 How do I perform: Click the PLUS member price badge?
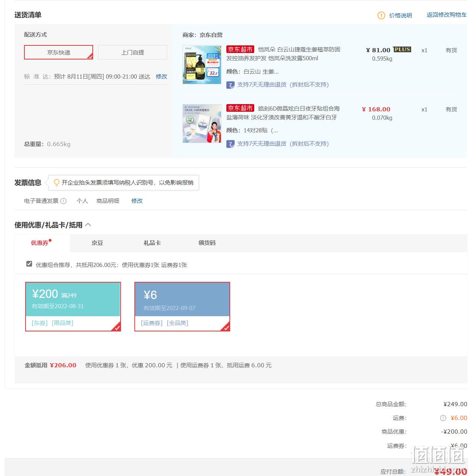pyautogui.click(x=402, y=50)
